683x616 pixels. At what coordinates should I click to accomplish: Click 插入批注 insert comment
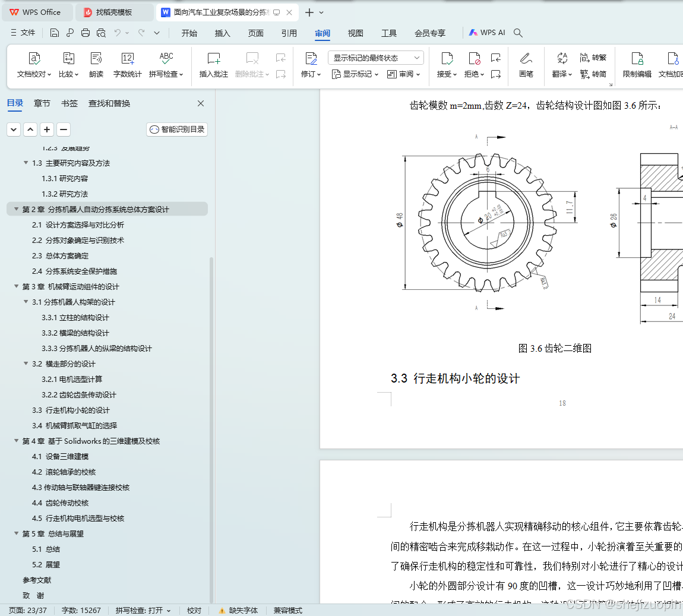213,65
